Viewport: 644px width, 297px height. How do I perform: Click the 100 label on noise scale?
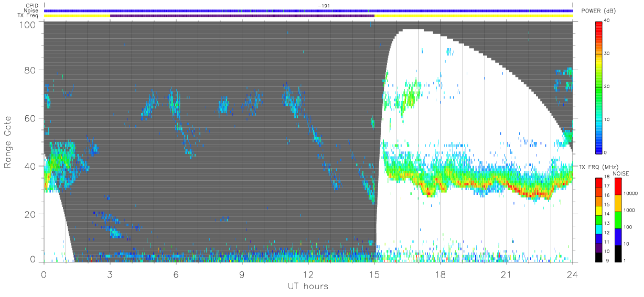[x=629, y=227]
